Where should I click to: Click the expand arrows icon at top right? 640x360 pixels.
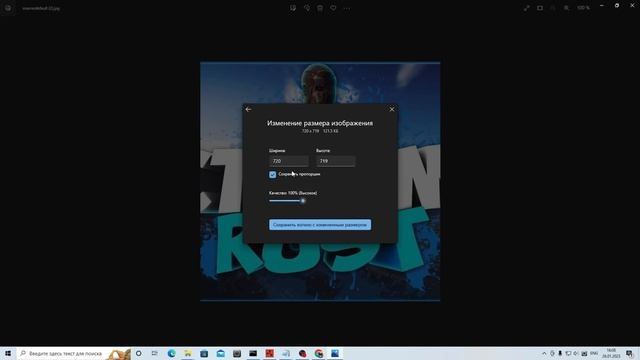527,8
